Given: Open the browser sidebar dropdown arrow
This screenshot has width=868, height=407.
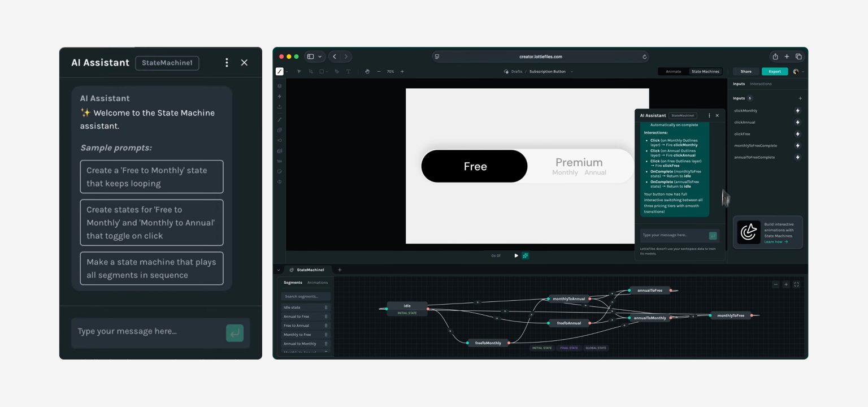Looking at the screenshot, I should [x=321, y=57].
